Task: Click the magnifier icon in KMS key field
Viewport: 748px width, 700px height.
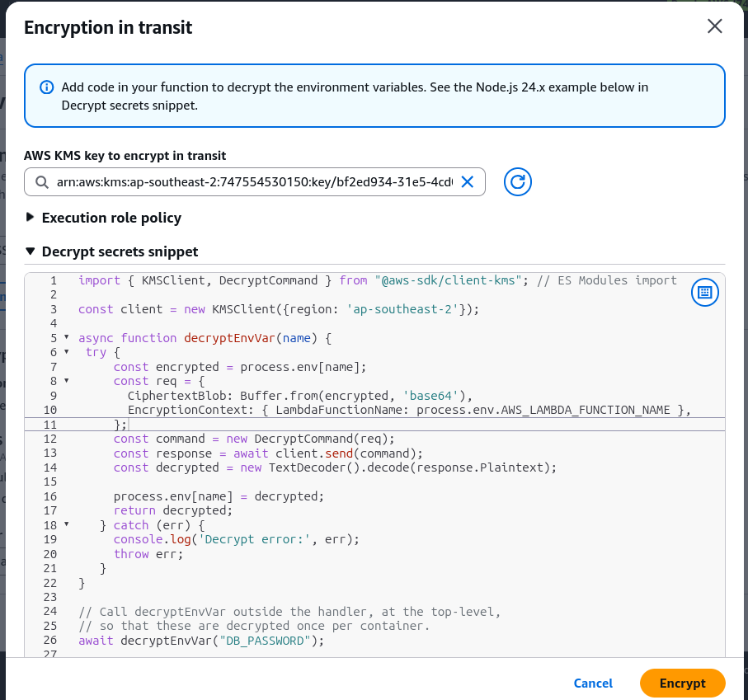Action: 42,182
